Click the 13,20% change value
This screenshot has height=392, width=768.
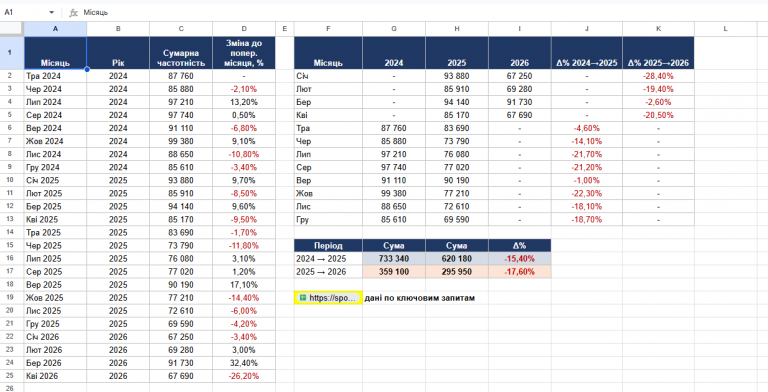(244, 102)
